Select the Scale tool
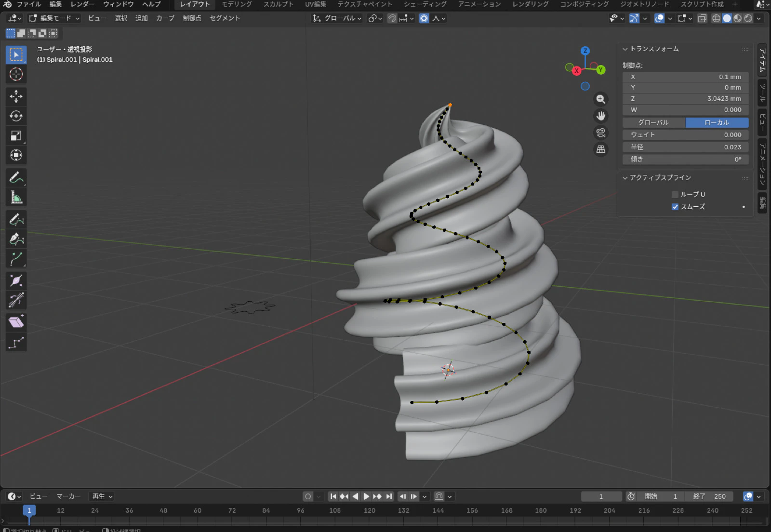 point(16,136)
